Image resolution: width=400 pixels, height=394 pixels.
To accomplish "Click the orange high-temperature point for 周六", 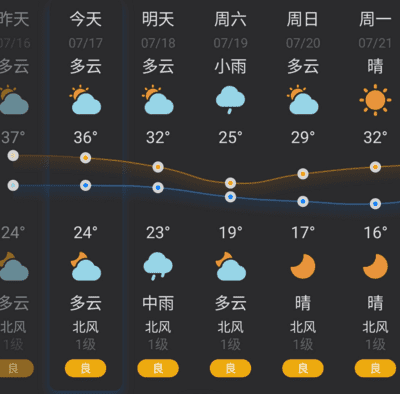I will pos(230,183).
